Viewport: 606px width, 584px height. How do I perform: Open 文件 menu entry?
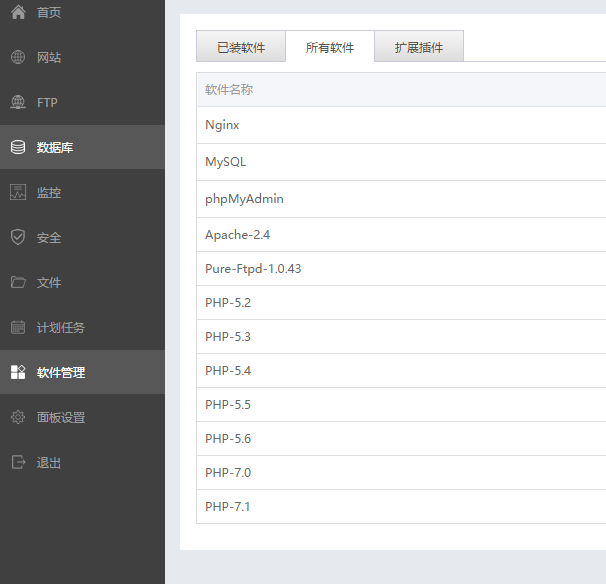click(x=82, y=282)
